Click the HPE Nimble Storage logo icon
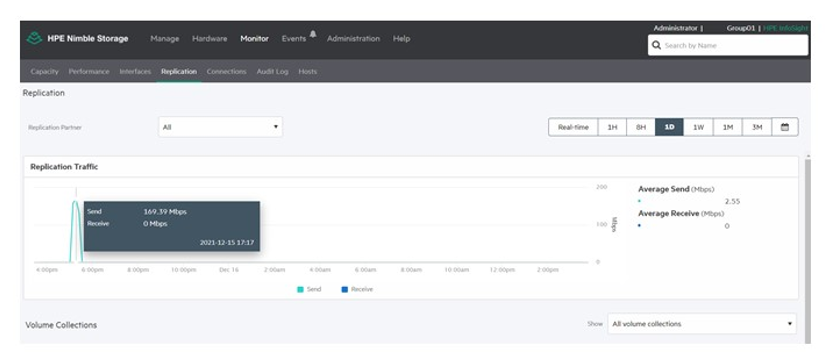 pos(34,39)
